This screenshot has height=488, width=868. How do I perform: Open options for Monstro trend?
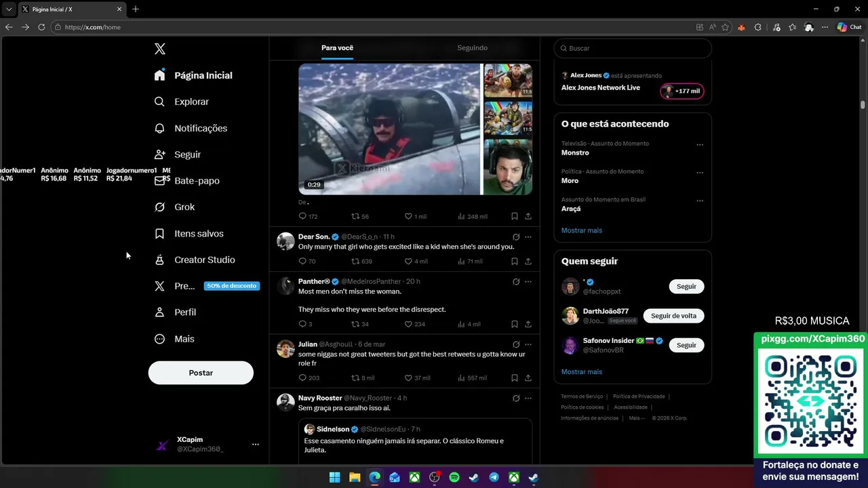tap(700, 144)
